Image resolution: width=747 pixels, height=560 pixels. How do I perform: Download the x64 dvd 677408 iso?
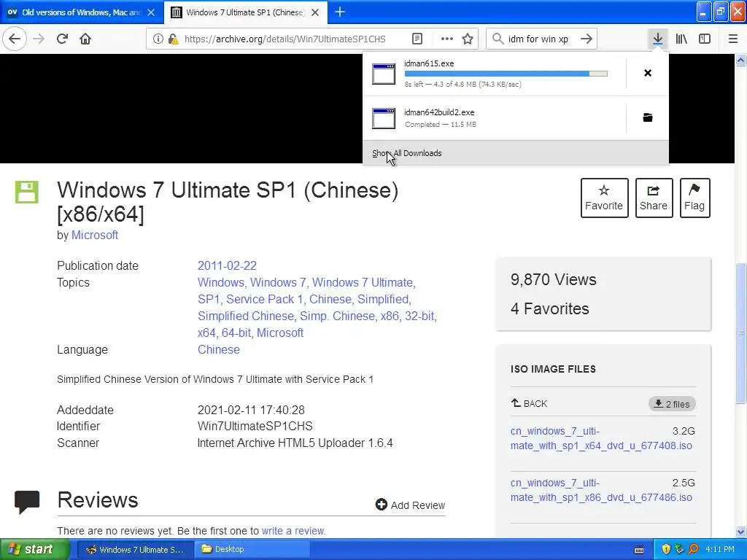click(x=601, y=438)
